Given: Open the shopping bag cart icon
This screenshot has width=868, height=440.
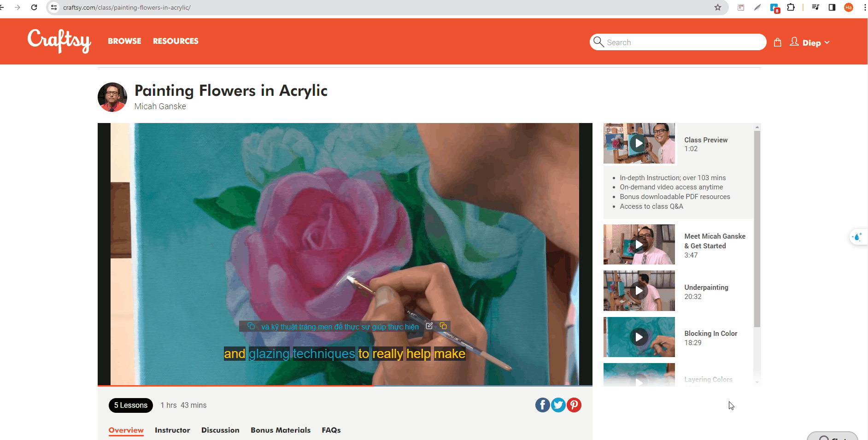Looking at the screenshot, I should click(778, 42).
